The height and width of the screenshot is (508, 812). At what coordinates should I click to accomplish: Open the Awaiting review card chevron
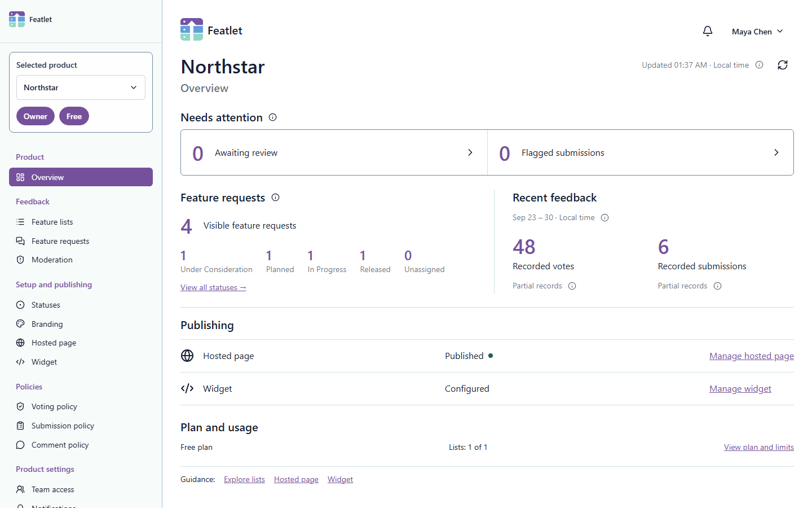[x=470, y=152]
